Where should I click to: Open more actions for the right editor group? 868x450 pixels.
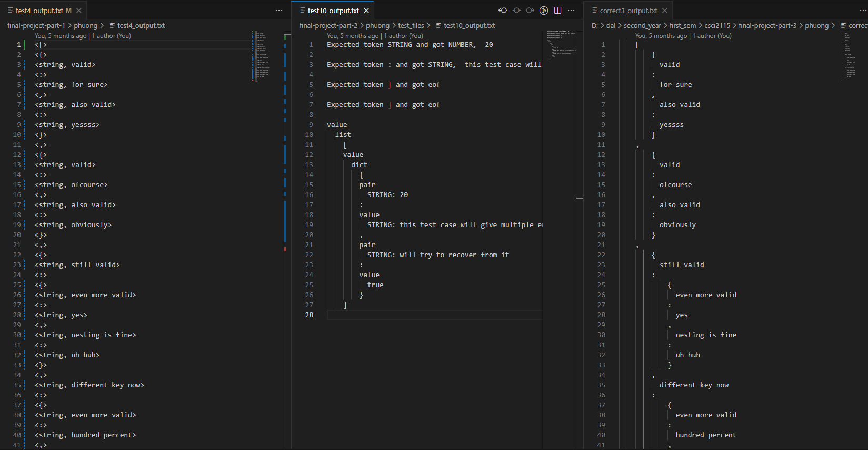862,11
